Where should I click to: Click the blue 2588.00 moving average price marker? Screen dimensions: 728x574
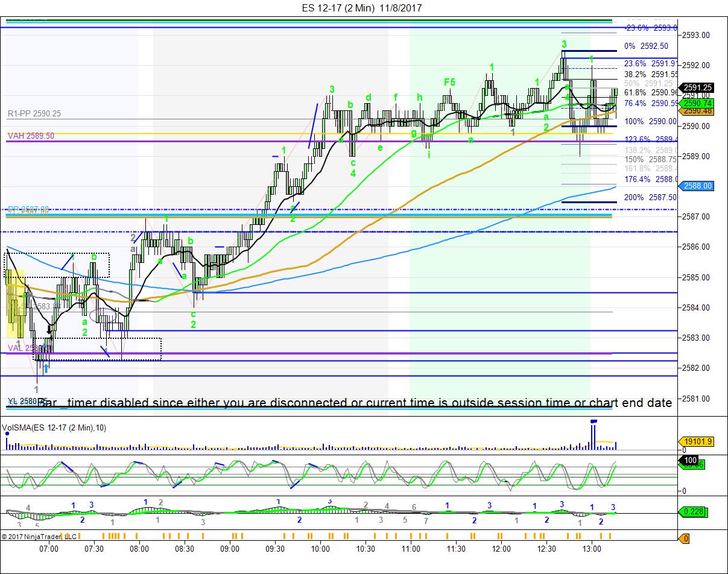click(696, 186)
